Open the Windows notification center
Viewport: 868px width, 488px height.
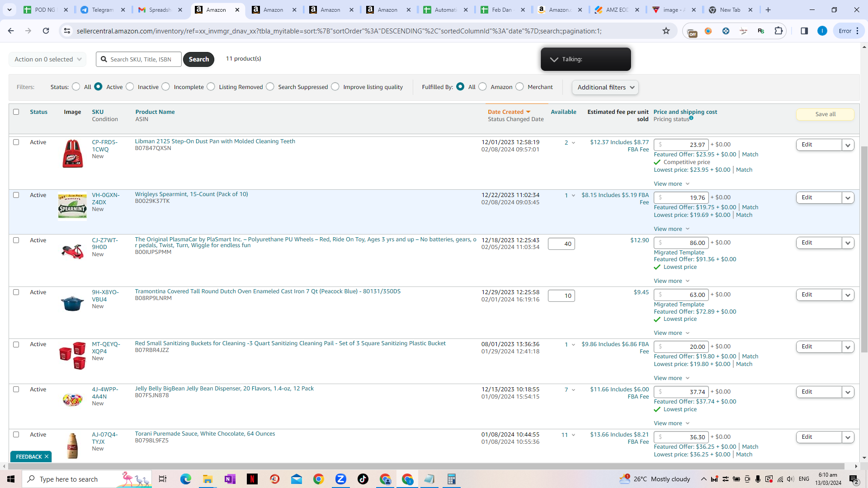[x=854, y=479]
